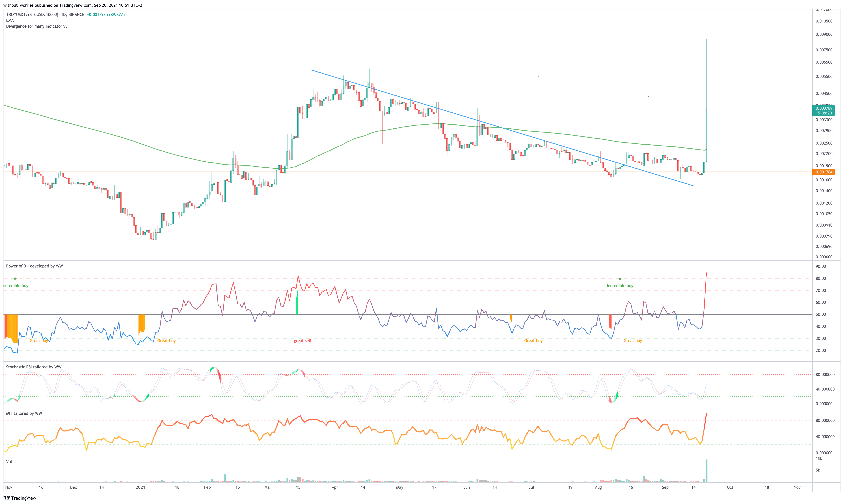
Task: Click the 'Great buy' label near January 2021
Action: click(166, 341)
